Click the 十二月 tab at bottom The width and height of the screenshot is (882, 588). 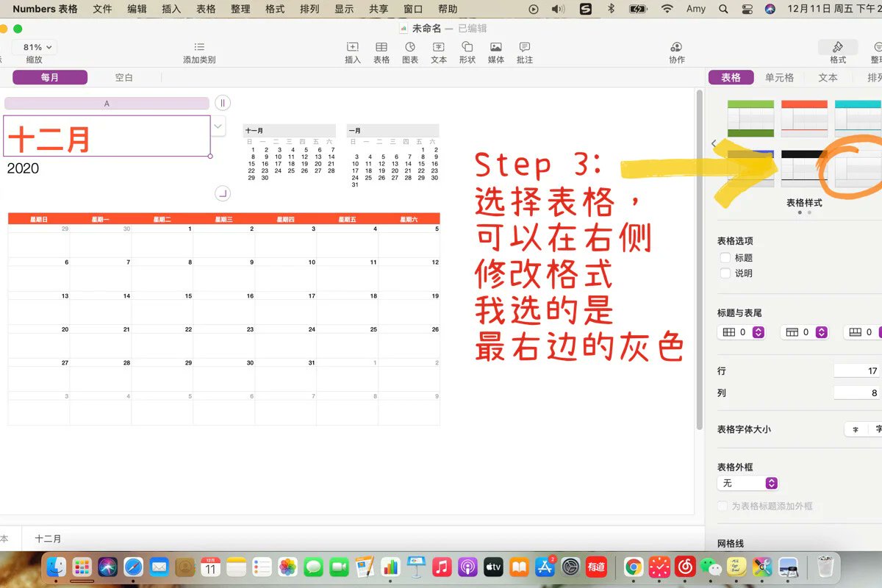[49, 539]
